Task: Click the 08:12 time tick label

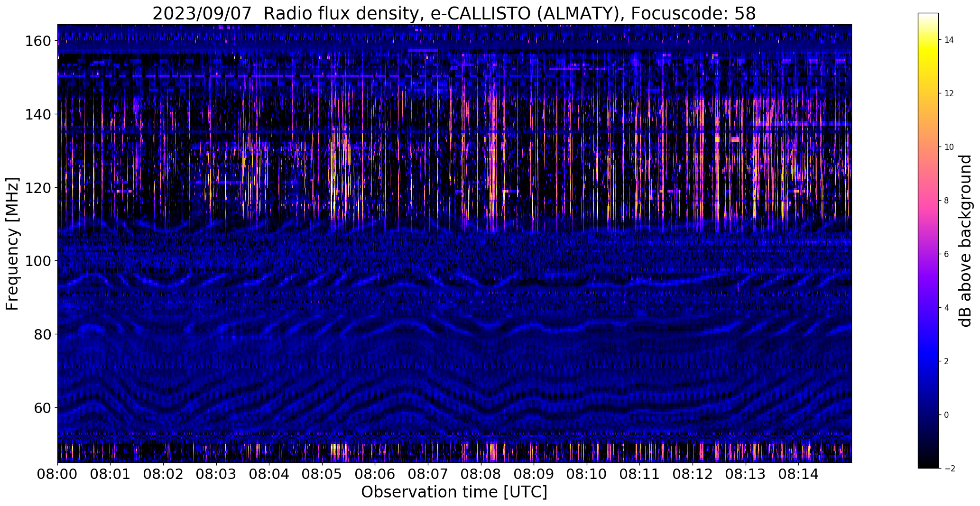Action: pos(693,475)
